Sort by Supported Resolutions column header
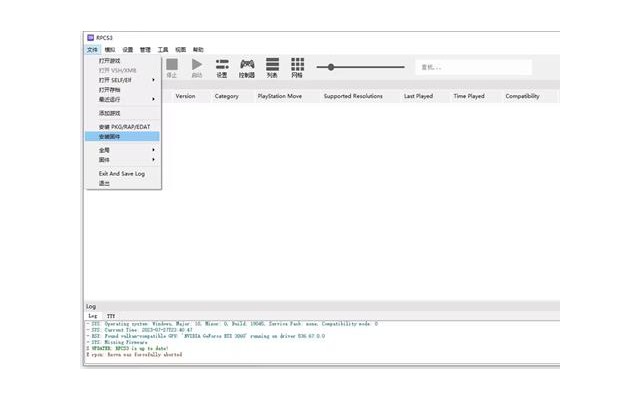This screenshot has width=640, height=400. tap(353, 96)
